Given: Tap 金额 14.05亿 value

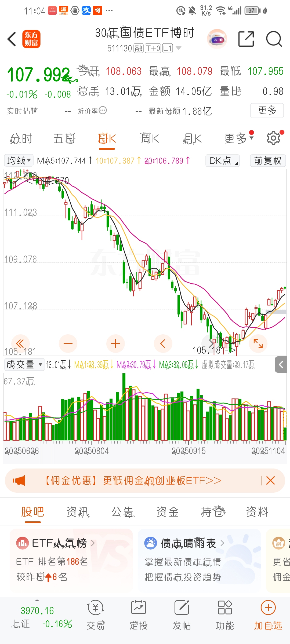Looking at the screenshot, I should (x=194, y=91).
